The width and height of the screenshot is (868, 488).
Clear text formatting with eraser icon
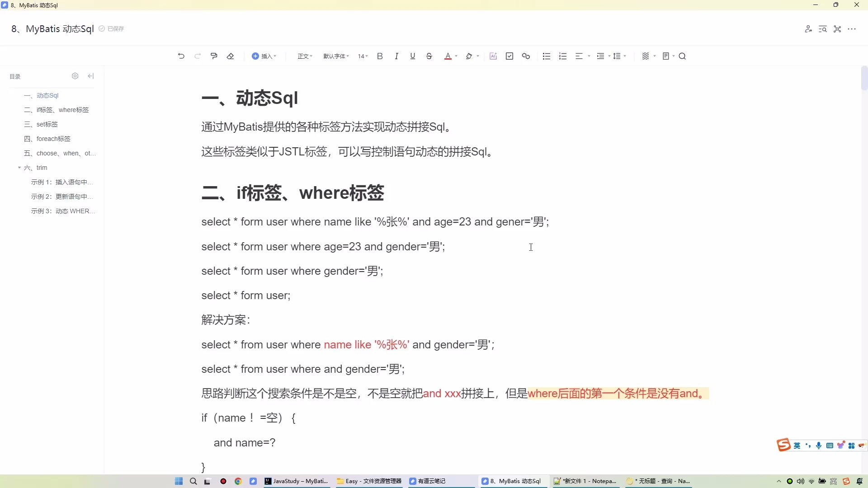[231, 56]
